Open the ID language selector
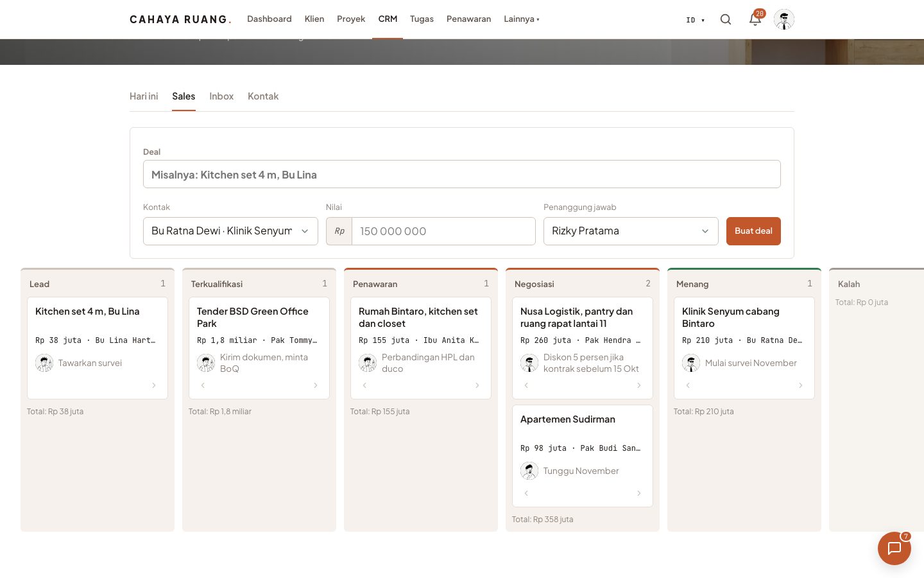The height and width of the screenshot is (578, 924). tap(696, 20)
